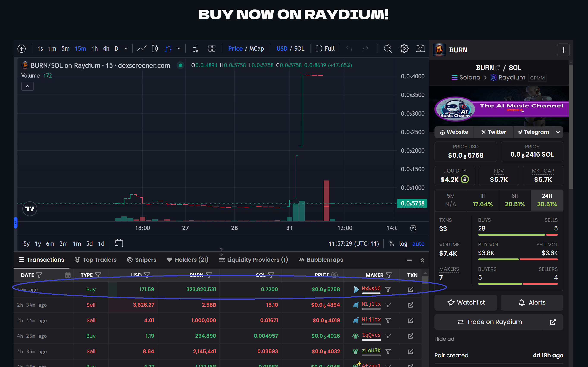This screenshot has width=588, height=367.
Task: Open the Top Traders tab
Action: 96,260
